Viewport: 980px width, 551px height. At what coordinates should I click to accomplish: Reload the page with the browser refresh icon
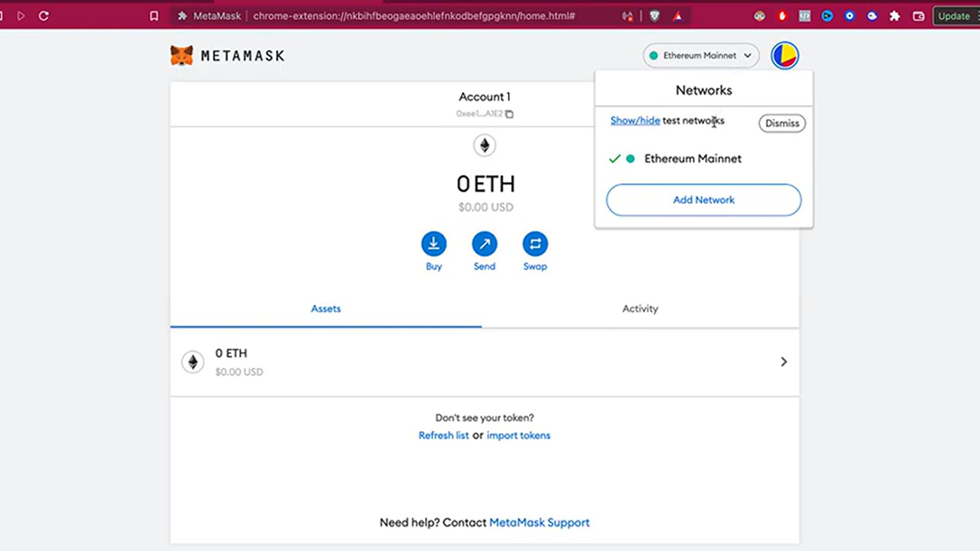[x=44, y=16]
